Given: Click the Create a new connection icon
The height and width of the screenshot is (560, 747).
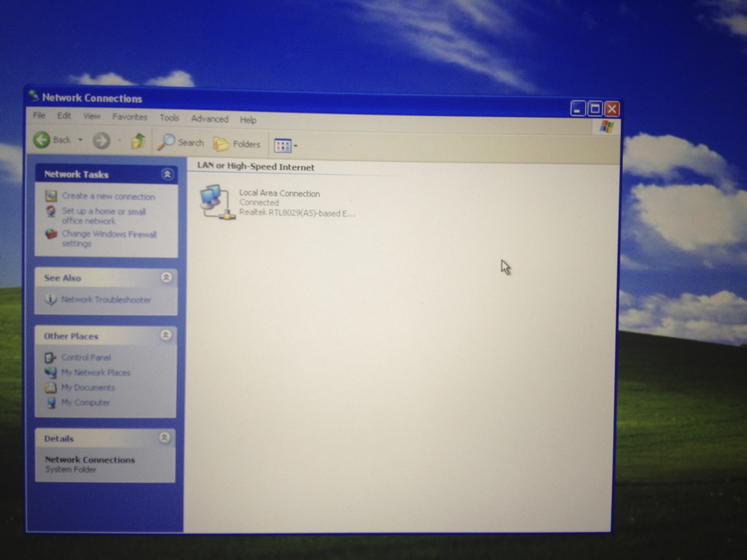Looking at the screenshot, I should pos(51,196).
